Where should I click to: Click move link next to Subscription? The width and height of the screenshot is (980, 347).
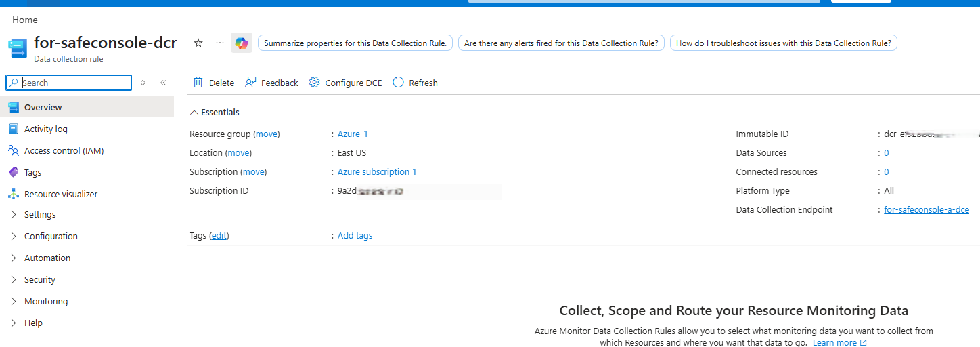pyautogui.click(x=254, y=171)
